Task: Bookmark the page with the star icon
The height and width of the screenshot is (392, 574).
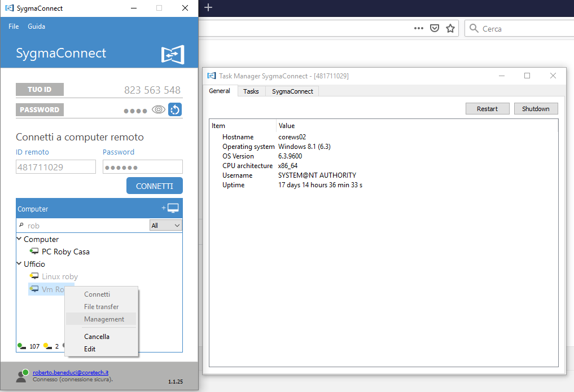Action: [450, 28]
